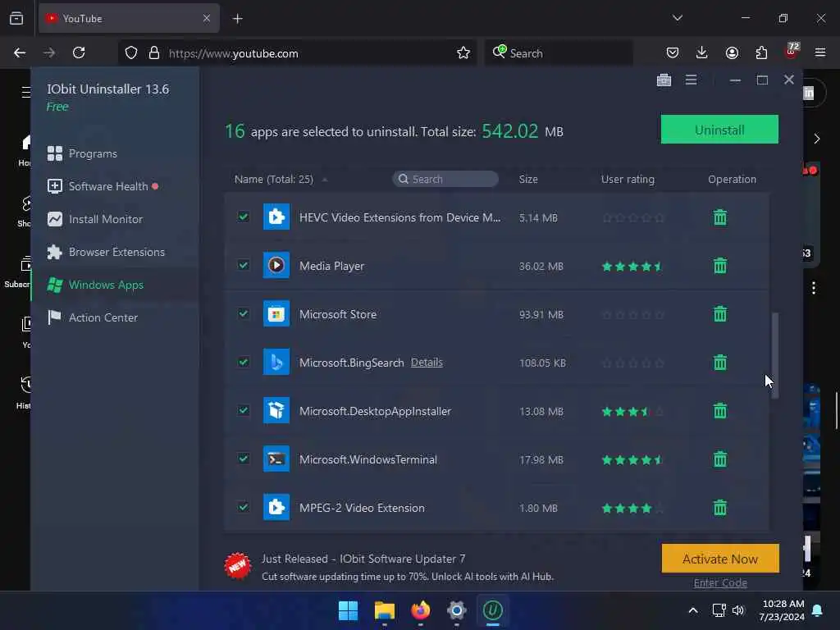Uncheck the Microsoft.BingSearch checkbox
Image resolution: width=840 pixels, height=630 pixels.
pos(243,362)
